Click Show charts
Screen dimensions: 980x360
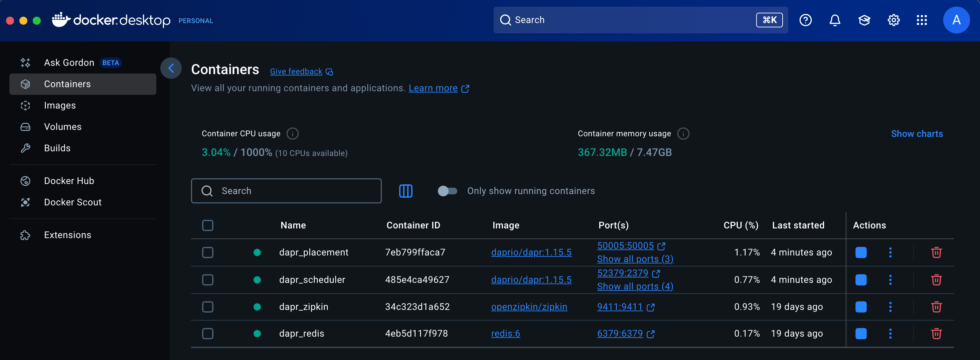tap(917, 134)
